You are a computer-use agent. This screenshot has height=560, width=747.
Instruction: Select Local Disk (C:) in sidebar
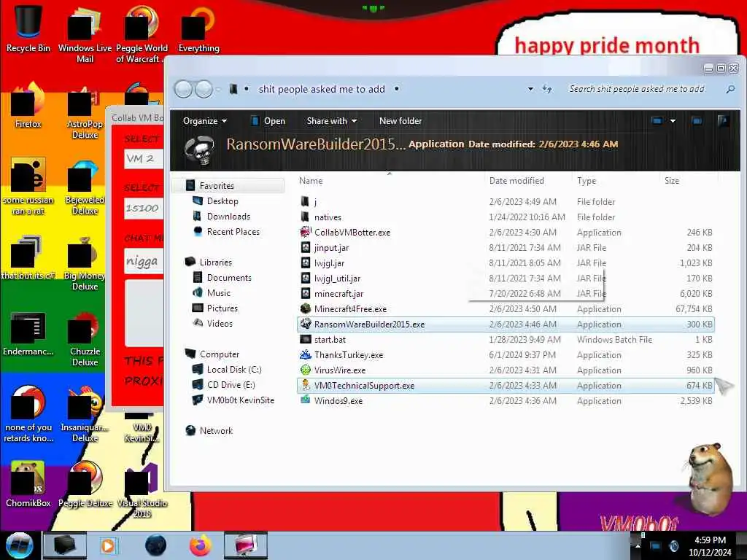(234, 370)
